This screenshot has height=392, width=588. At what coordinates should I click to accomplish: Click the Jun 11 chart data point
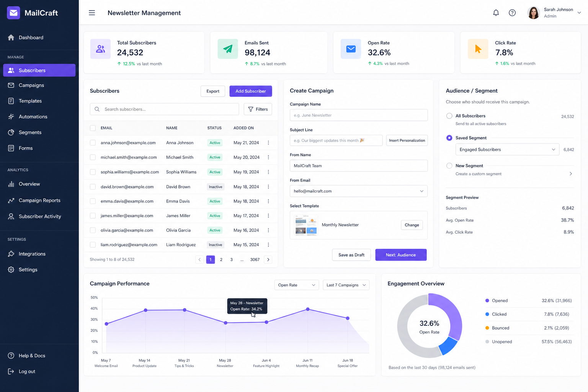308,309
